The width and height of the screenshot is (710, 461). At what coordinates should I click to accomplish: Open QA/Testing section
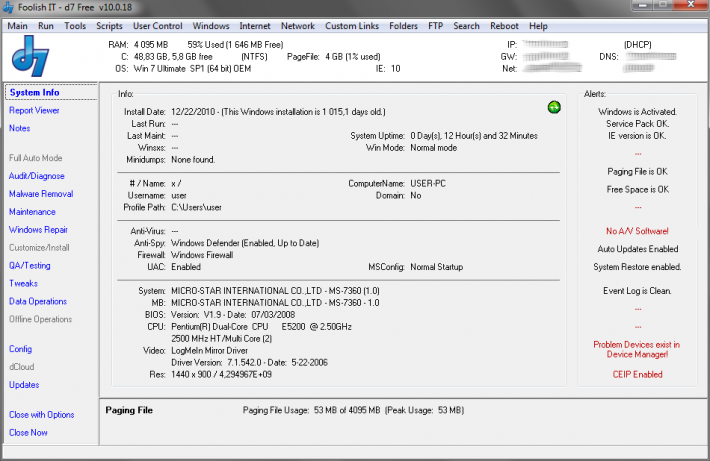click(29, 266)
